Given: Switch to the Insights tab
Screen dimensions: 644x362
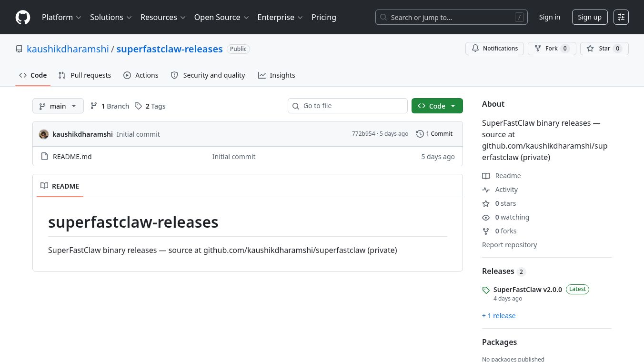Looking at the screenshot, I should pyautogui.click(x=277, y=75).
